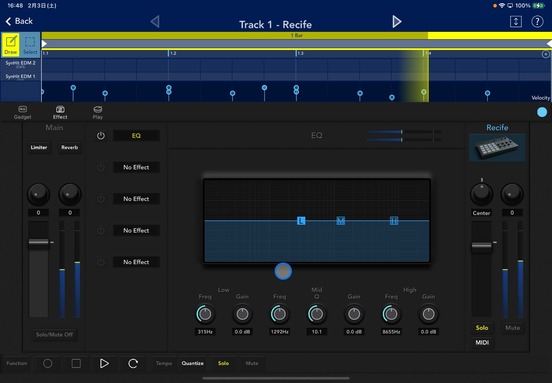Switch to previous track with left arrow

[x=155, y=21]
